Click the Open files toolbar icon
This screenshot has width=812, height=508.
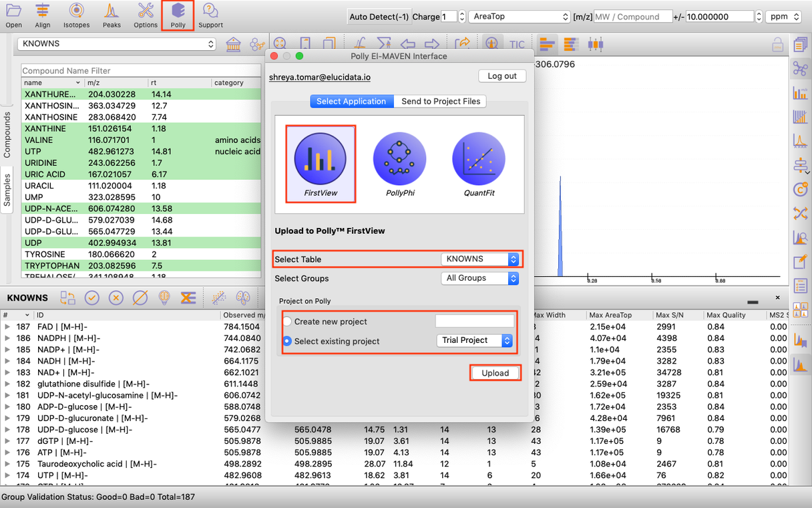(x=13, y=15)
